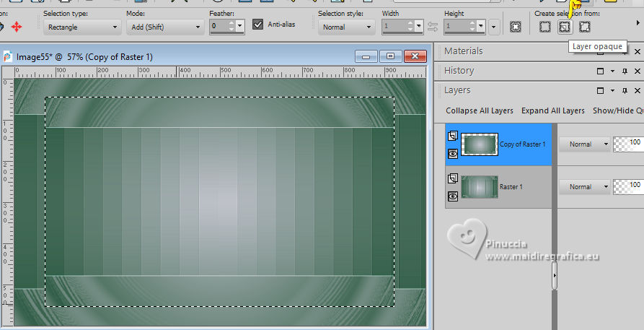Click raster layer type icon of Copy of Raster 1
This screenshot has width=644, height=330.
click(453, 136)
